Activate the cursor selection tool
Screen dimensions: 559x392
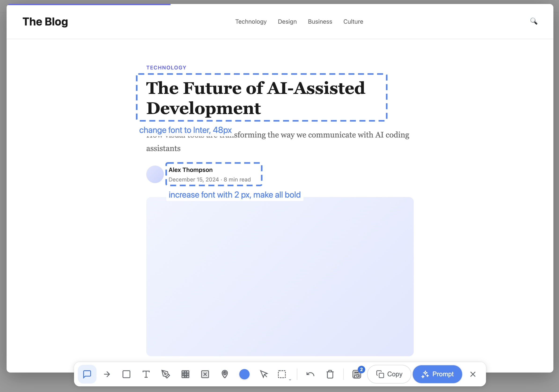(264, 374)
